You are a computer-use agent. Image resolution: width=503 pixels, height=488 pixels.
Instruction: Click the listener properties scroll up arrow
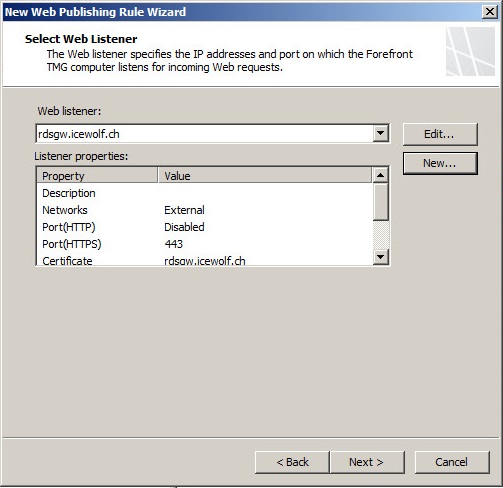click(380, 175)
